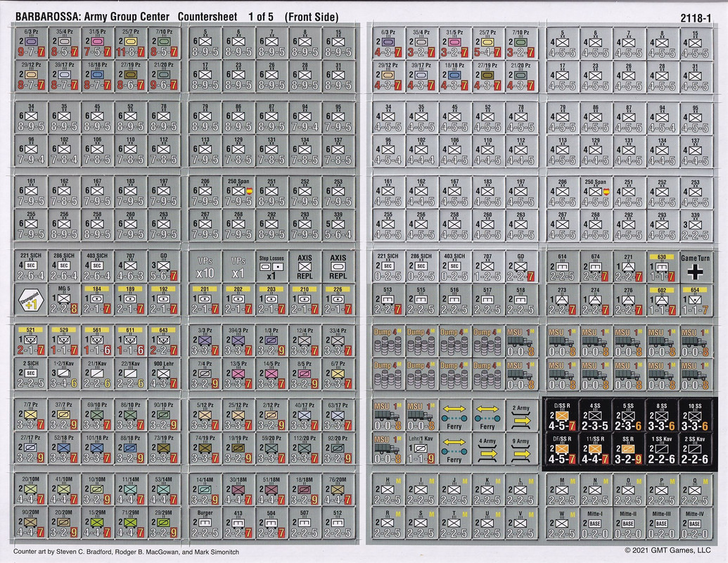Select the 250 Span counter valued 4-5-5

click(x=595, y=193)
